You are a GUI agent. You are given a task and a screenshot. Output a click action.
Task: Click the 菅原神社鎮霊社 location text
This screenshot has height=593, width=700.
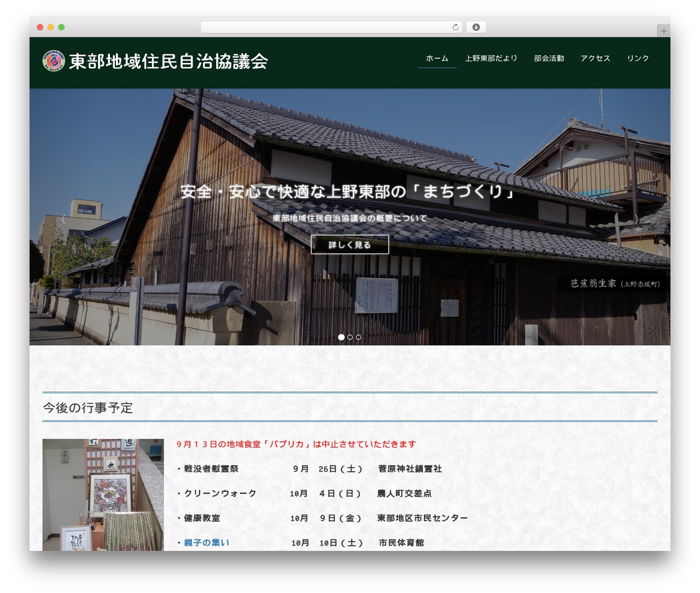(410, 469)
